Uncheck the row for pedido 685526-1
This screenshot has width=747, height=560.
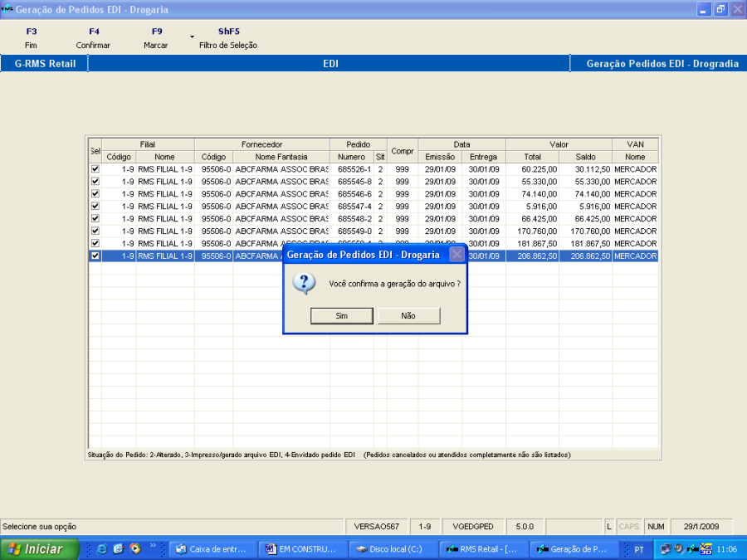point(95,169)
